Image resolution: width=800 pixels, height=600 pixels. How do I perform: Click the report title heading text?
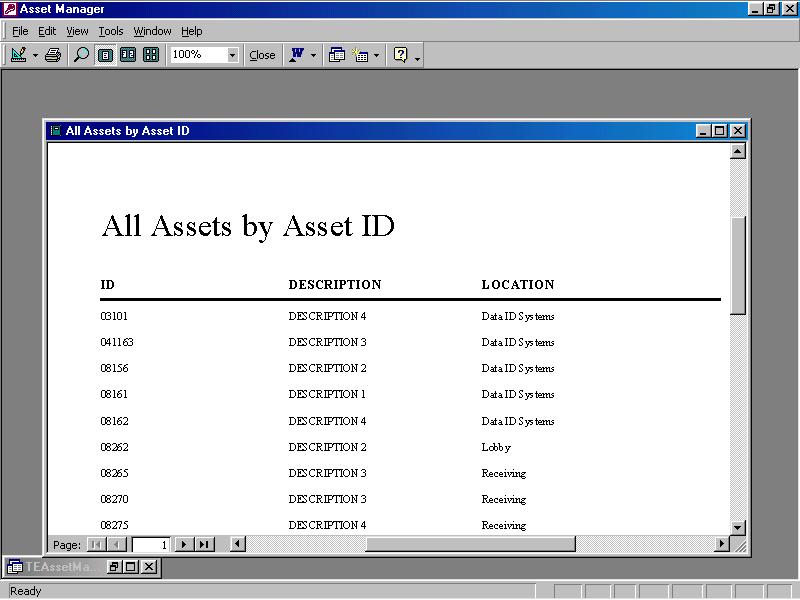coord(248,226)
